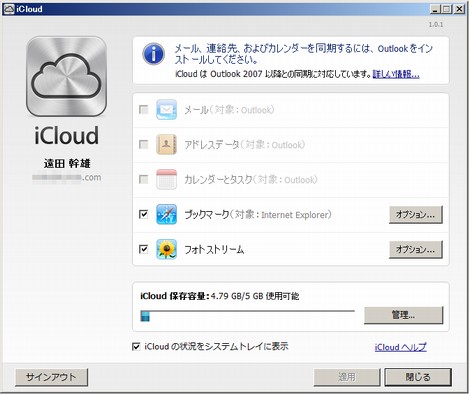Click the large iCloud wordmark text
470x395 pixels.
(x=67, y=135)
